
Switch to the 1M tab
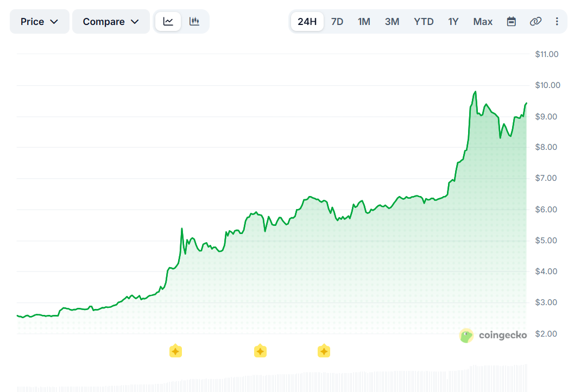pyautogui.click(x=364, y=21)
